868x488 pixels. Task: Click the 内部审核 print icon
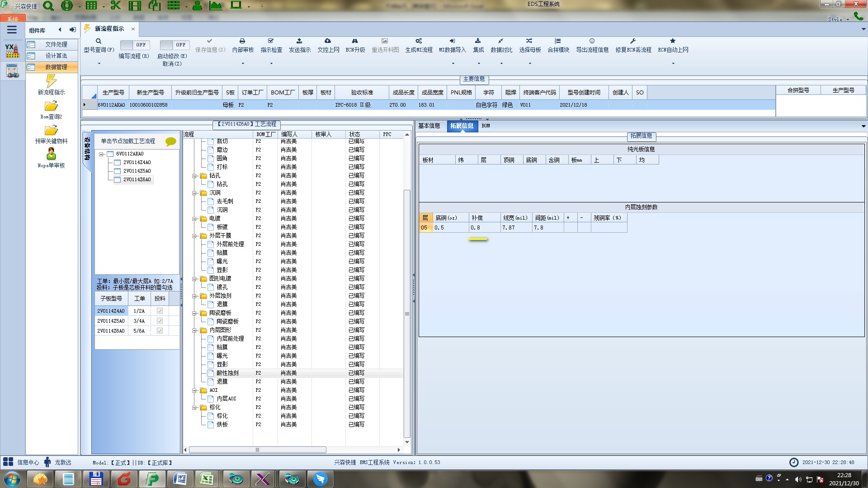[242, 41]
